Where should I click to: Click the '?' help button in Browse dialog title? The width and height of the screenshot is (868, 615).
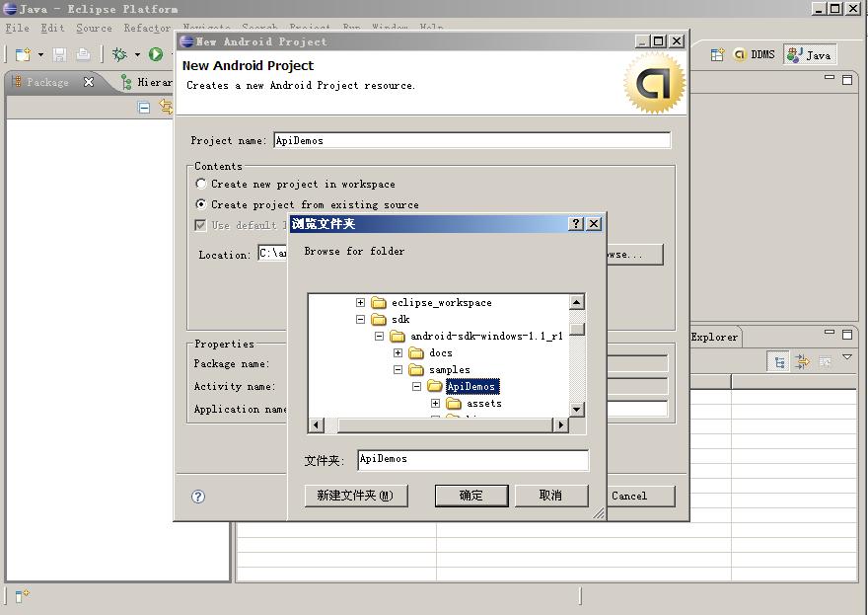coord(576,223)
